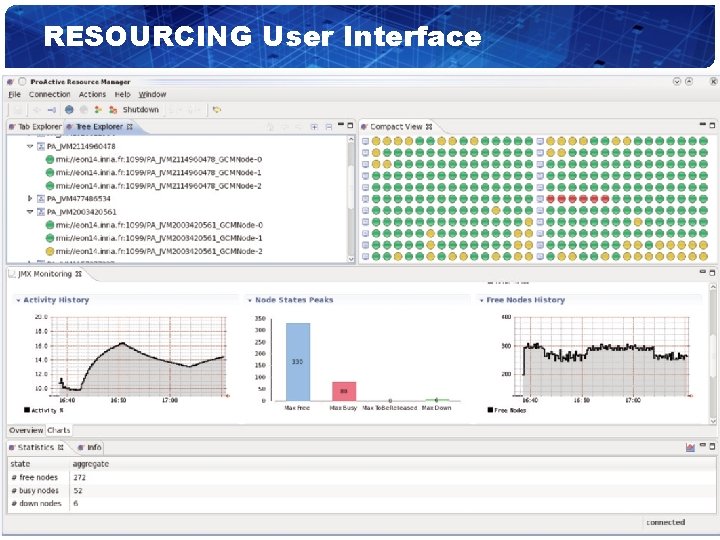Close the JMX Monitoring tab with its X

(79, 274)
